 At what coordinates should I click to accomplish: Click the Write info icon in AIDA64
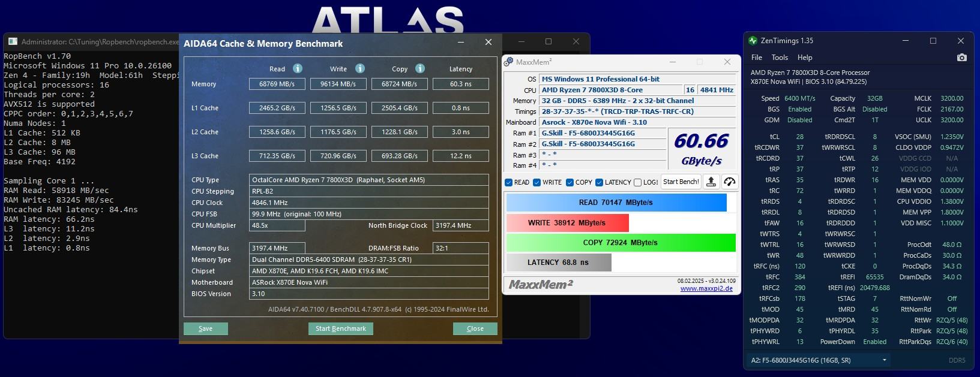coord(360,68)
